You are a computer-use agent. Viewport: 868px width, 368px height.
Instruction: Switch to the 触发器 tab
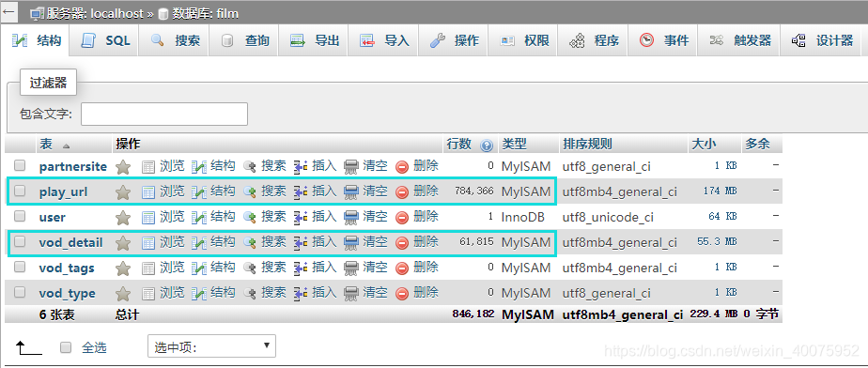coord(738,40)
